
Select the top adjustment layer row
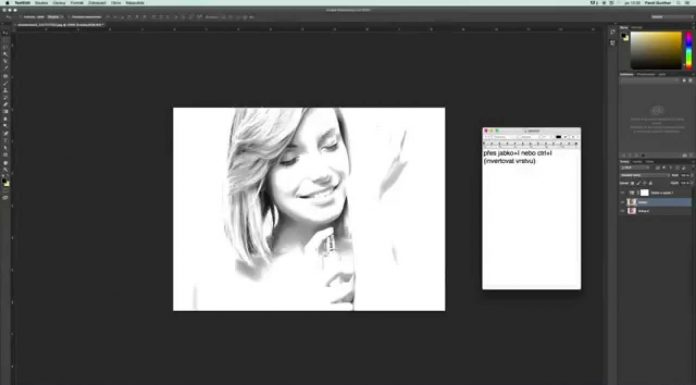[656, 193]
